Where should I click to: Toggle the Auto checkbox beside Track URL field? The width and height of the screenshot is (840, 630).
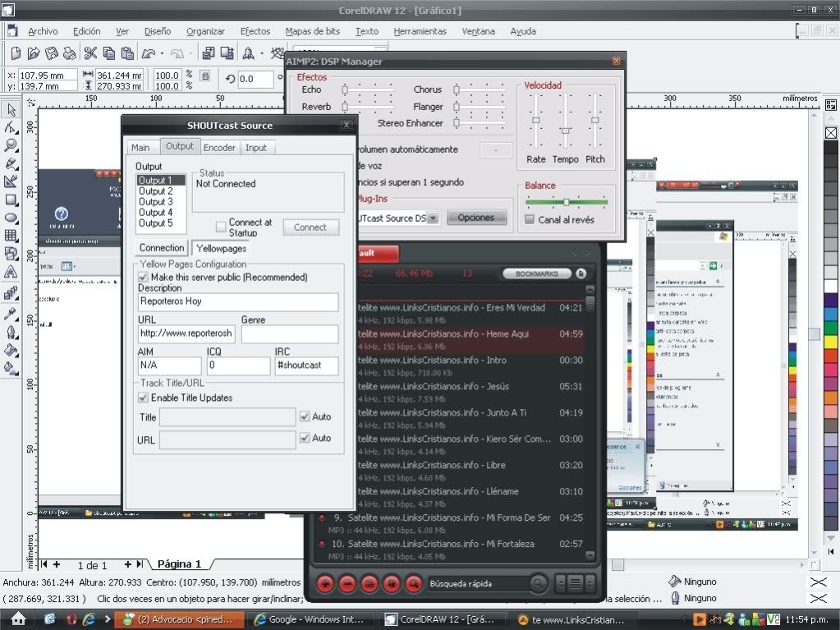click(305, 438)
